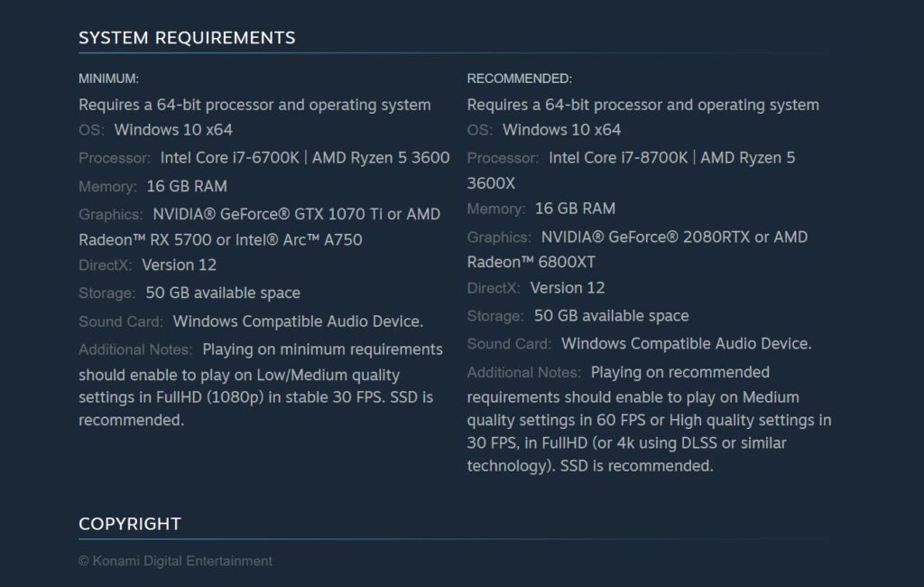Click the recommended DirectX Version 12 text
Screen dimensions: 924x587
[x=568, y=287]
